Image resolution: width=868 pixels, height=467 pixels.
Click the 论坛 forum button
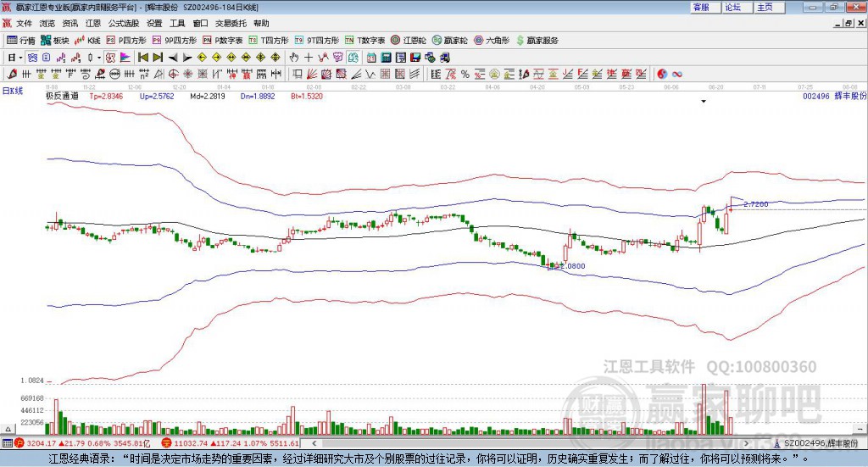click(x=737, y=7)
